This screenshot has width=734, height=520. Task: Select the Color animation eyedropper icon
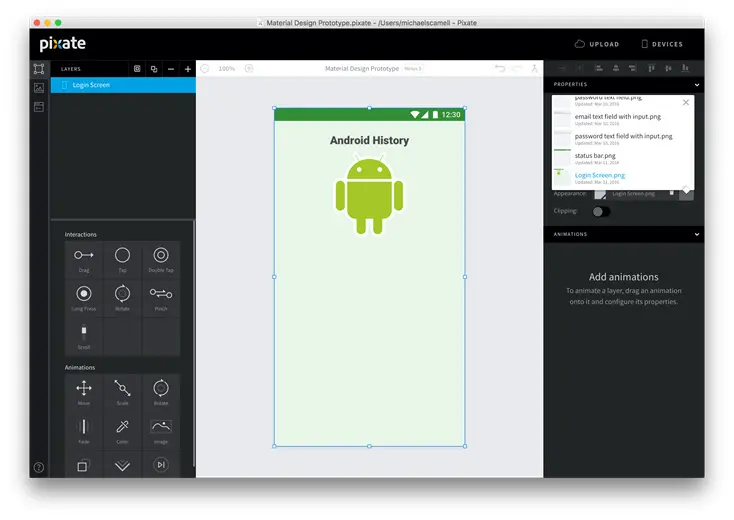click(x=122, y=426)
